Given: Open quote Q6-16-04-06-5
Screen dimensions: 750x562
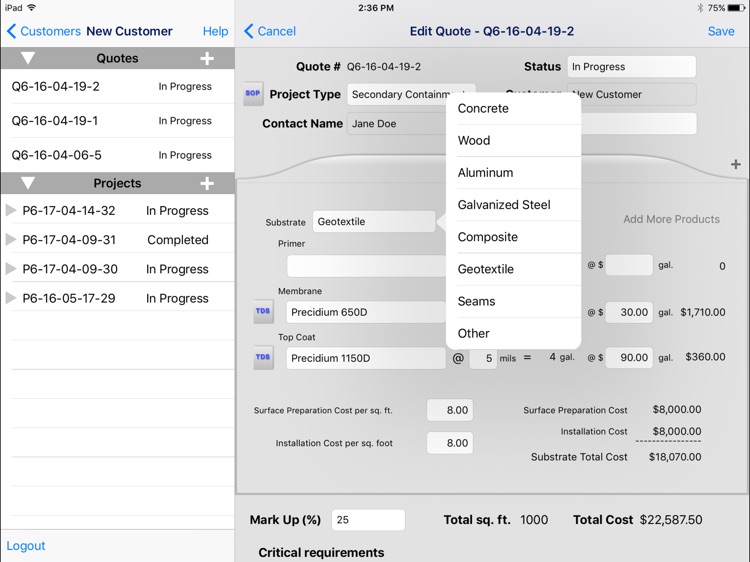Looking at the screenshot, I should [57, 155].
